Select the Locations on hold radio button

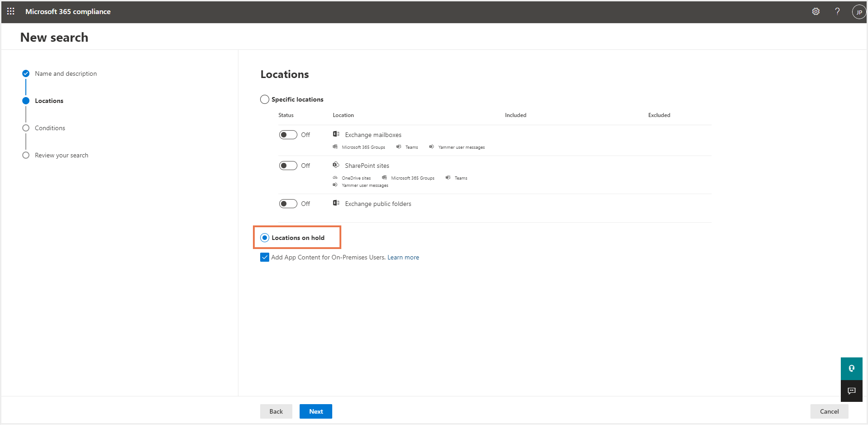click(x=264, y=237)
